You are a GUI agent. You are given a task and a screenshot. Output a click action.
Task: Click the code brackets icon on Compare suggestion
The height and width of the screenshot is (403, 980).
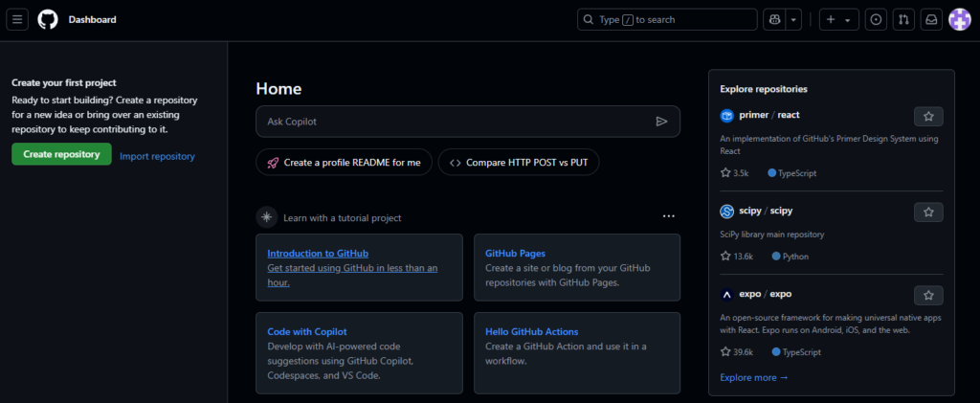[x=455, y=163]
